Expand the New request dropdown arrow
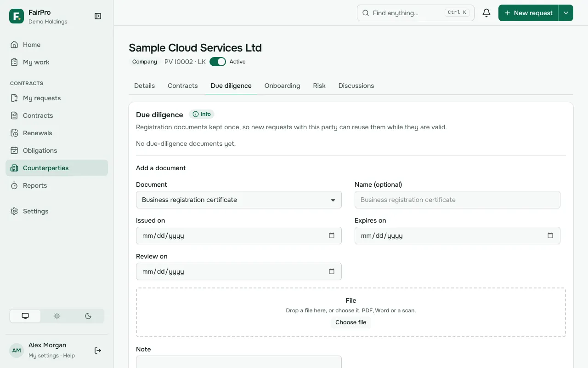The height and width of the screenshot is (368, 588). point(566,13)
